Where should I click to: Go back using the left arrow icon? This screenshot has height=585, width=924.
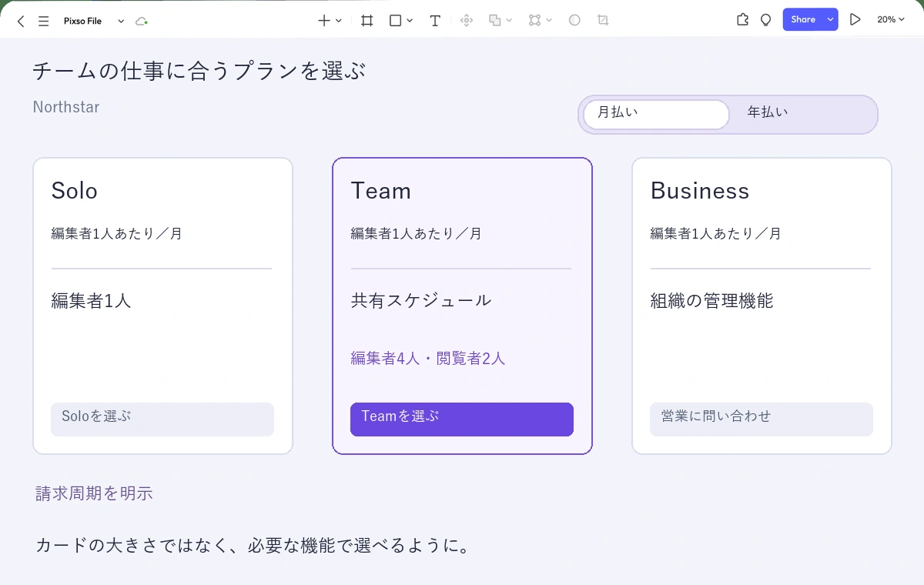coord(21,21)
